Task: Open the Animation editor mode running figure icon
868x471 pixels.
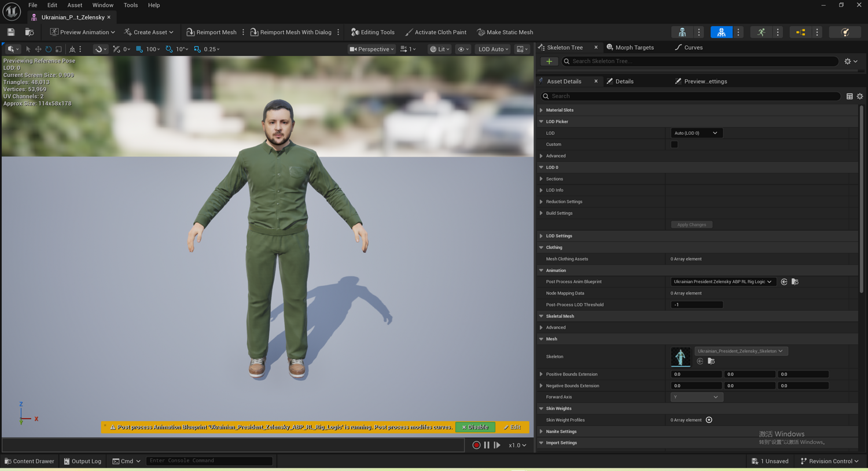Action: [x=761, y=32]
